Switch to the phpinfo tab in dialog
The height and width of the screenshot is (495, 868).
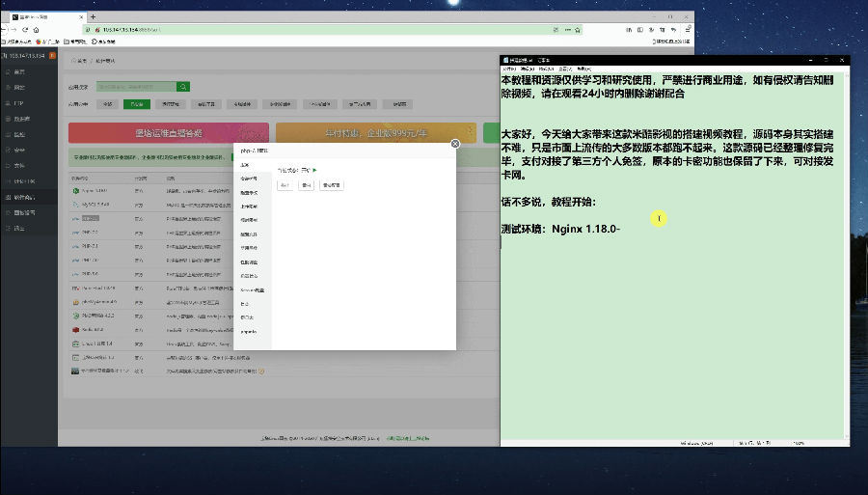249,331
